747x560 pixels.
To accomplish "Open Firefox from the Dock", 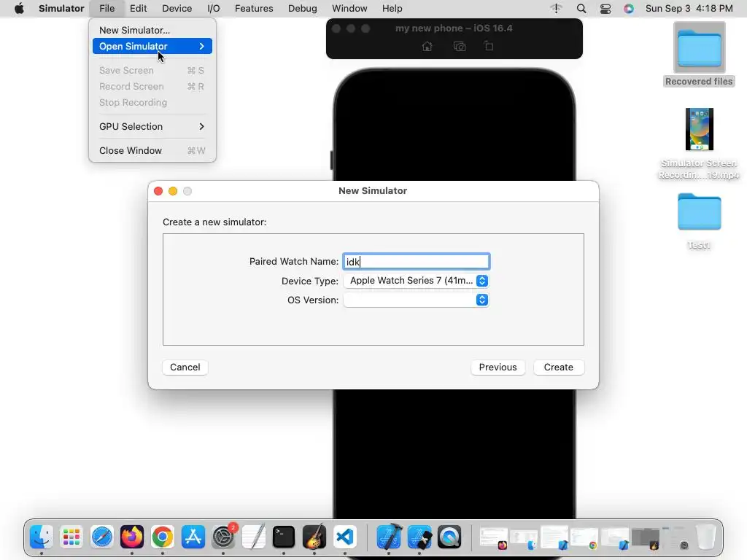I will pyautogui.click(x=132, y=537).
